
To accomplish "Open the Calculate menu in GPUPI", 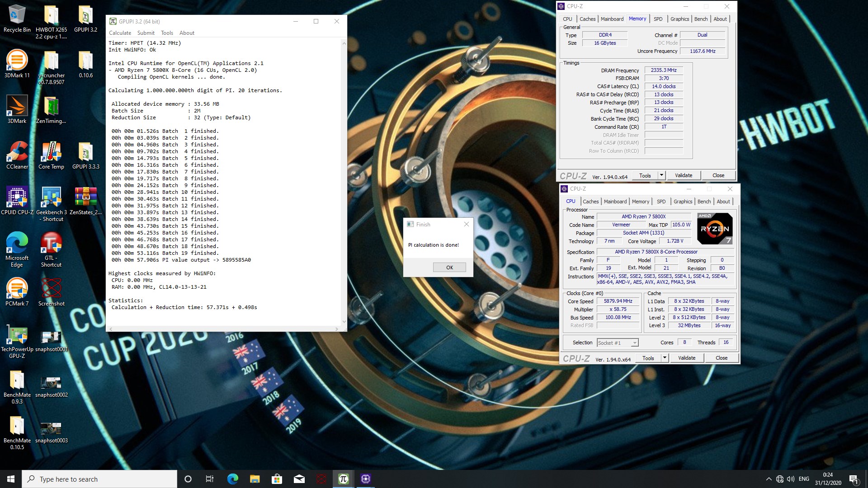I will [x=120, y=33].
